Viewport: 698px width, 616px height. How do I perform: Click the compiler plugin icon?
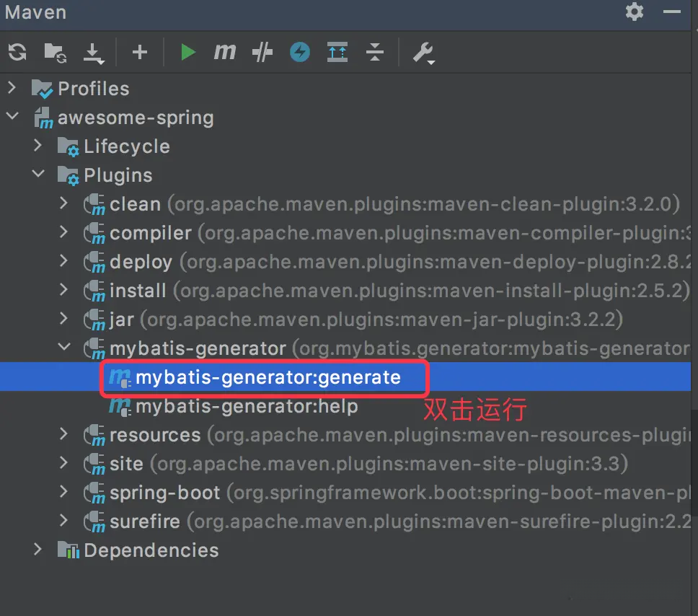pyautogui.click(x=94, y=234)
